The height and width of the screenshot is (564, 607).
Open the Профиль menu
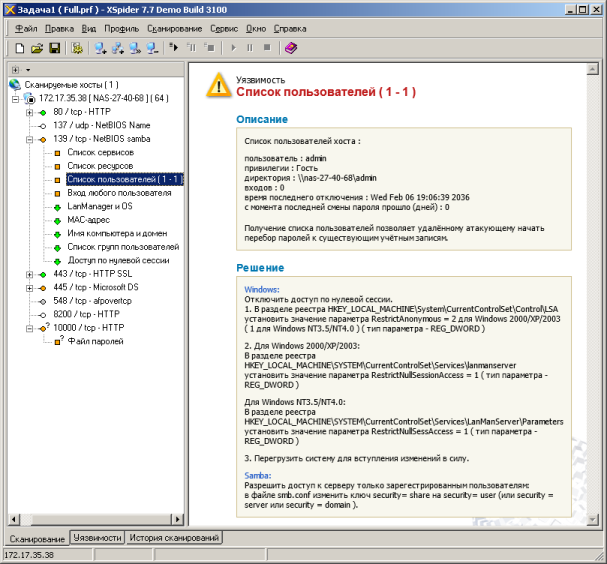[x=122, y=29]
